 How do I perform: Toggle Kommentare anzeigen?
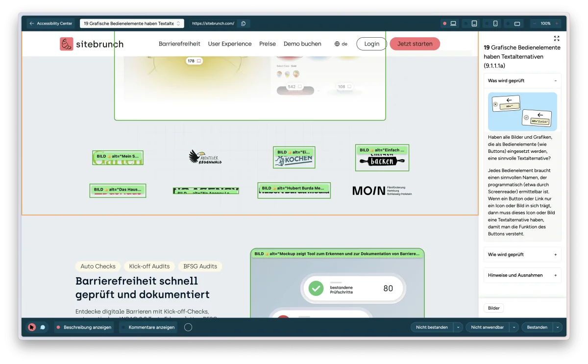(x=148, y=327)
